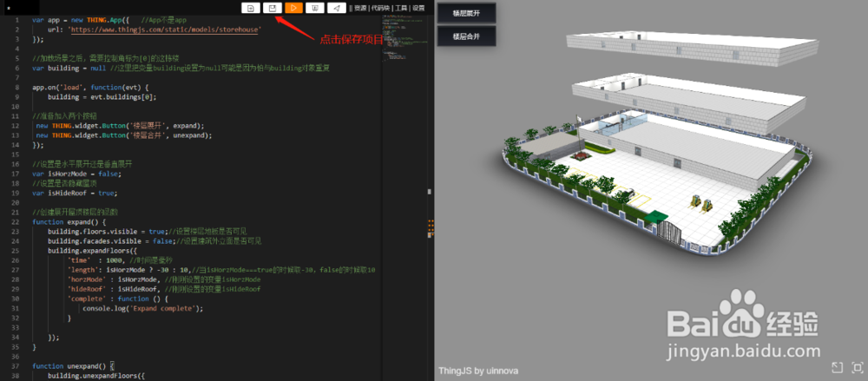The width and height of the screenshot is (868, 381).
Task: Click the 'hideRoof' : isHideRoof line
Action: [164, 289]
